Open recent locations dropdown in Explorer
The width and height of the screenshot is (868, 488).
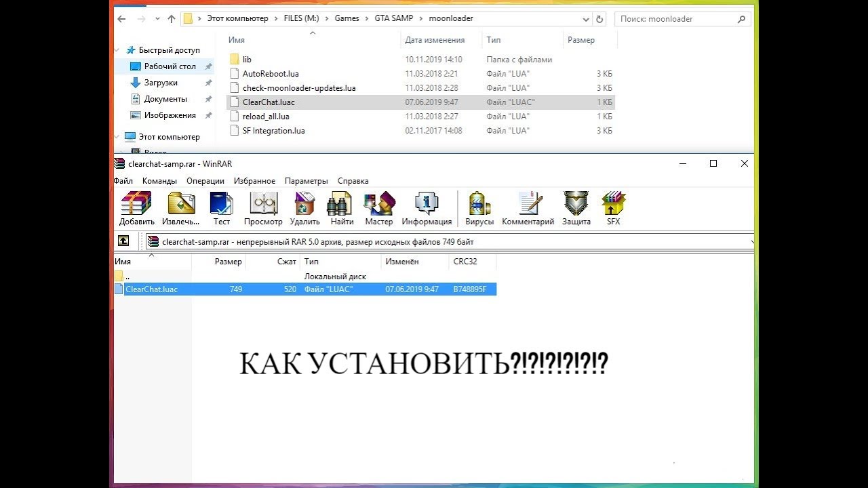coord(157,19)
